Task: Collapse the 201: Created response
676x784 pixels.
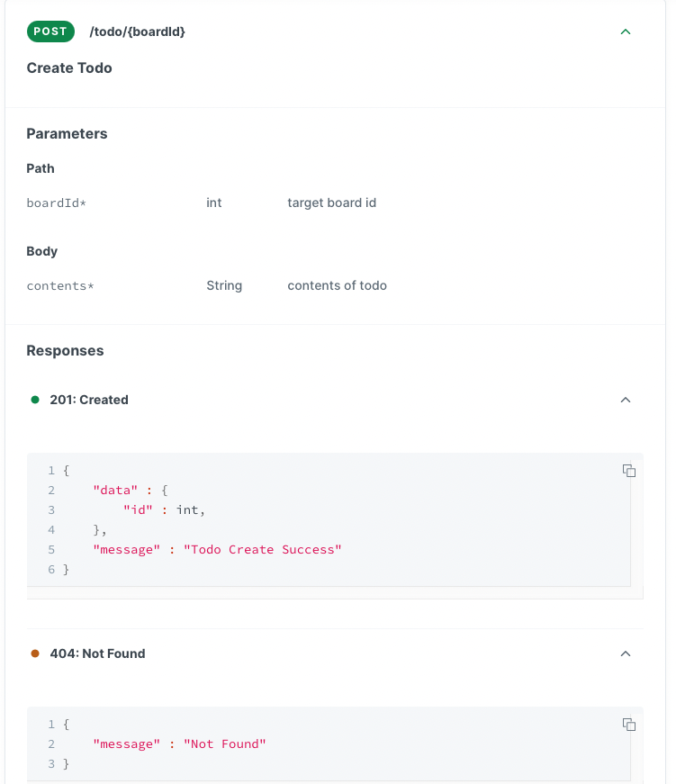Action: (626, 400)
